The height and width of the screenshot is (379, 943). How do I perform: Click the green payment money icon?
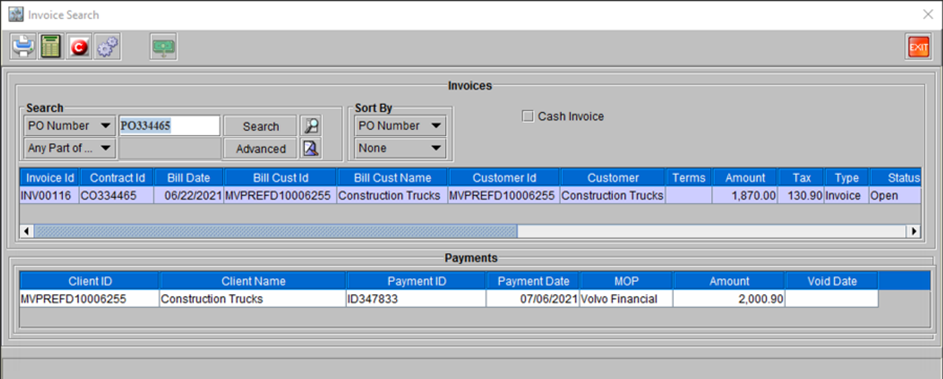point(163,47)
